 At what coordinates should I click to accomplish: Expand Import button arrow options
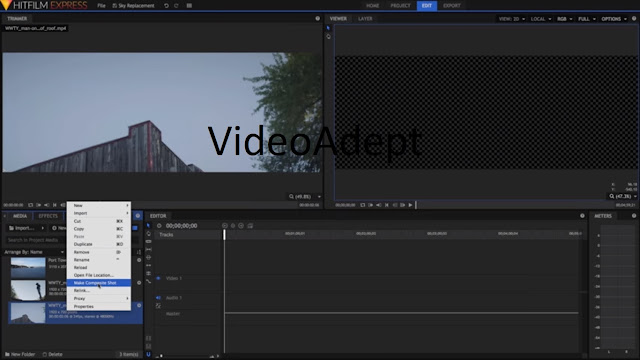pyautogui.click(x=42, y=228)
